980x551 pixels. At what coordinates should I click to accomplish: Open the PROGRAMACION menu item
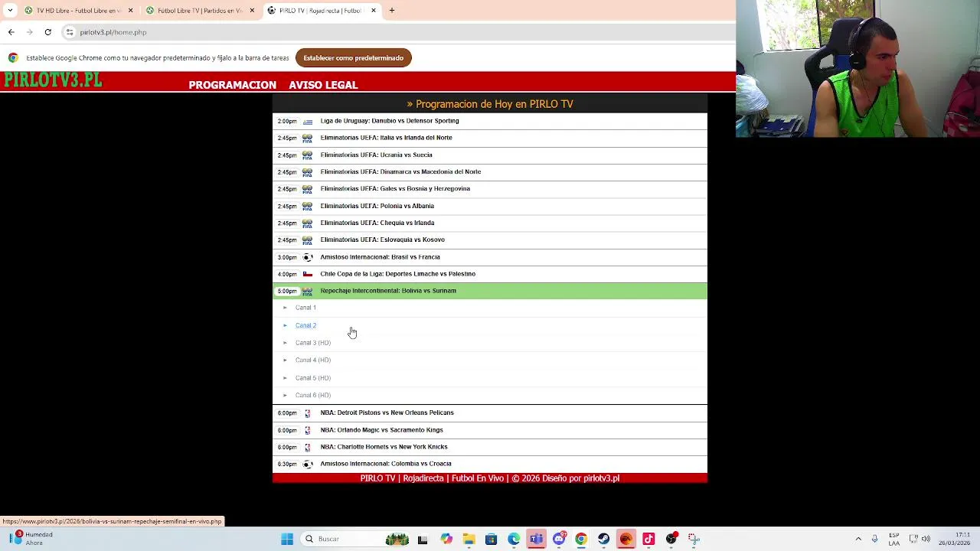click(x=232, y=85)
